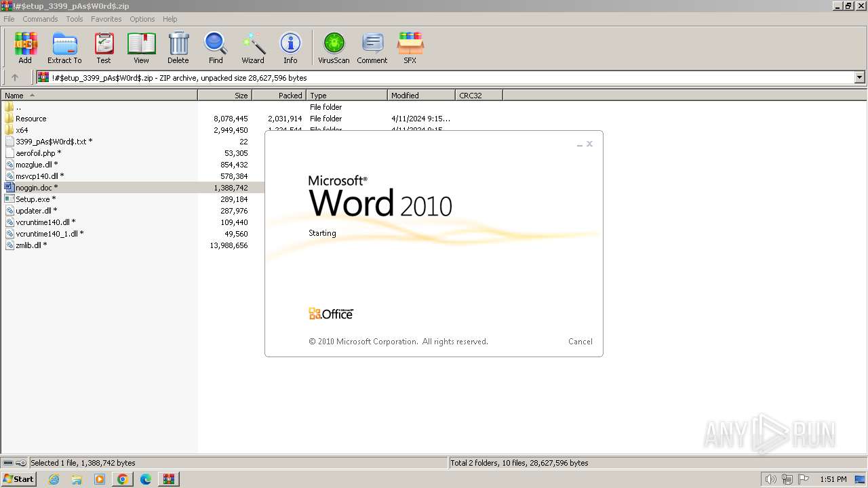Open the Options menu
This screenshot has width=868, height=488.
tap(142, 19)
